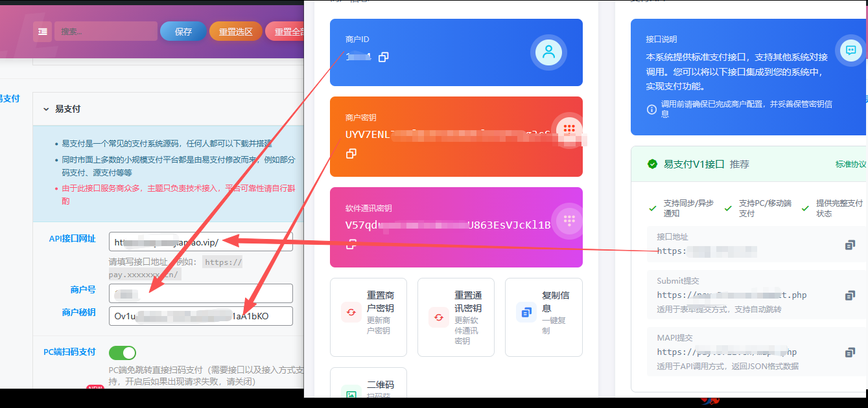Screen dimensions: 868x408
Task: Click the chat bubble icon in 接口说明 panel
Action: click(850, 50)
